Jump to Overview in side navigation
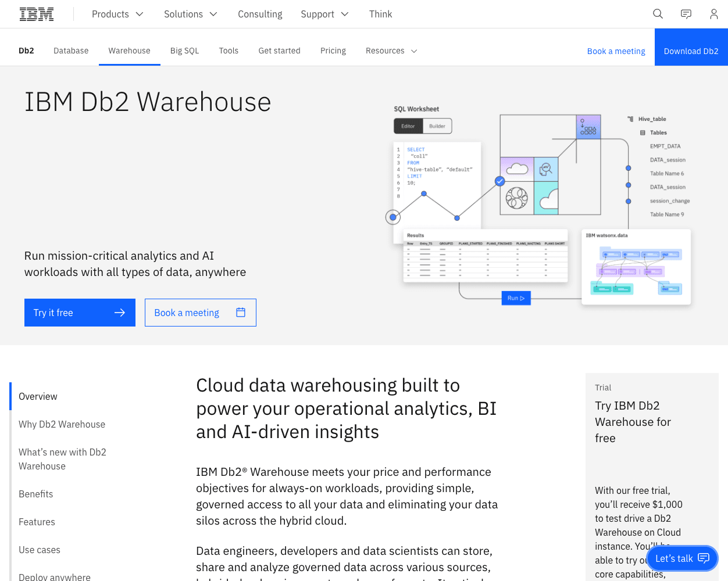The height and width of the screenshot is (581, 728). [38, 396]
